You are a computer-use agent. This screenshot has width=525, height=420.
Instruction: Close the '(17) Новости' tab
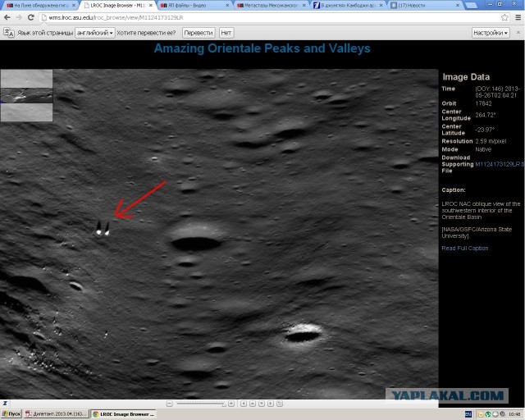[458, 6]
